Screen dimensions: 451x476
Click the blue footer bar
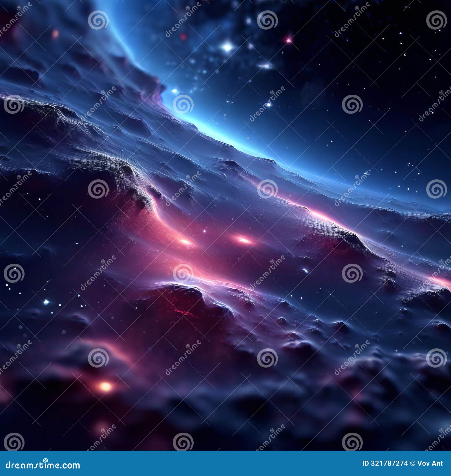225,463
